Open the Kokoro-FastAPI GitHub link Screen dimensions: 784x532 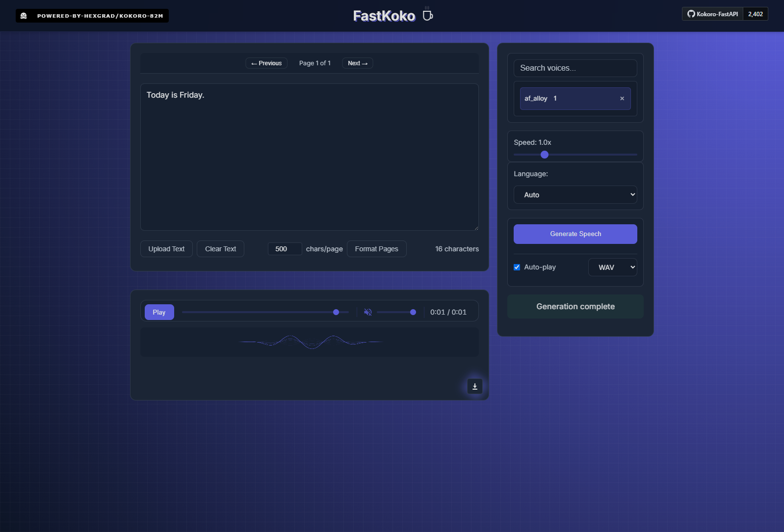point(712,14)
